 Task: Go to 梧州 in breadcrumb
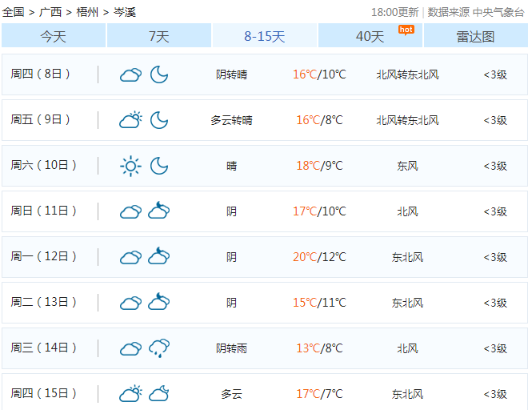coord(87,12)
